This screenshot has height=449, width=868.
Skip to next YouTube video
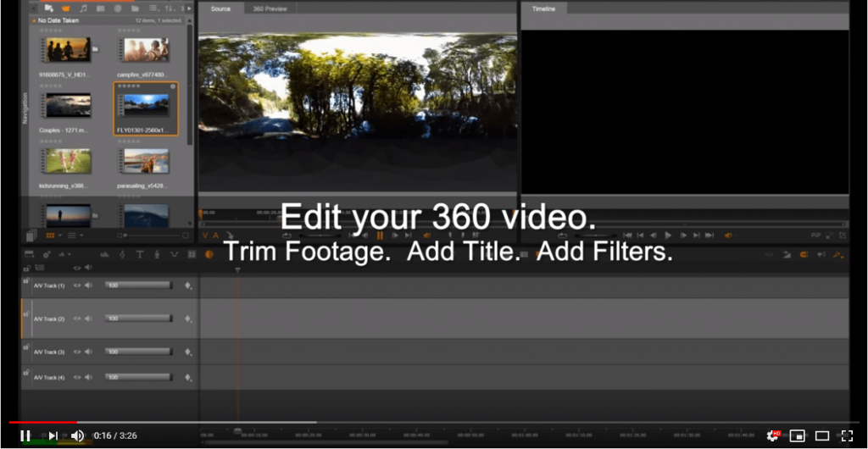pyautogui.click(x=53, y=435)
